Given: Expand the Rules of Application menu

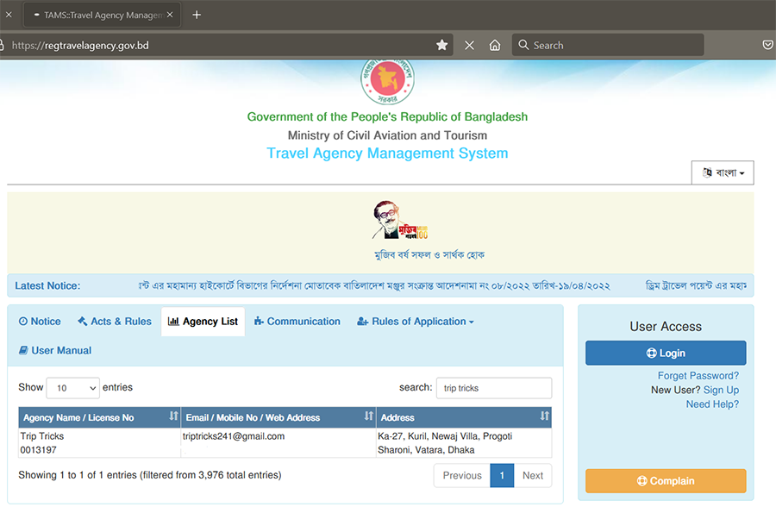Looking at the screenshot, I should tap(416, 322).
